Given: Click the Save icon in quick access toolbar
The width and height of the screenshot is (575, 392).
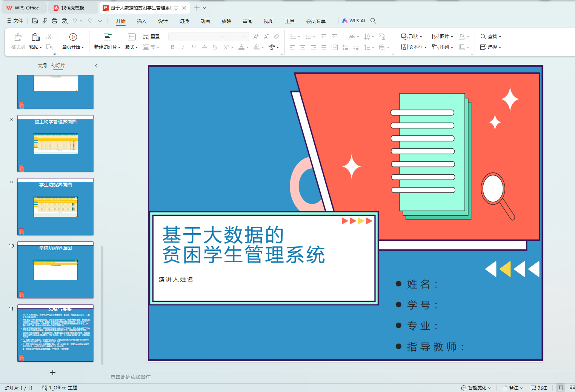Looking at the screenshot, I should click(35, 21).
